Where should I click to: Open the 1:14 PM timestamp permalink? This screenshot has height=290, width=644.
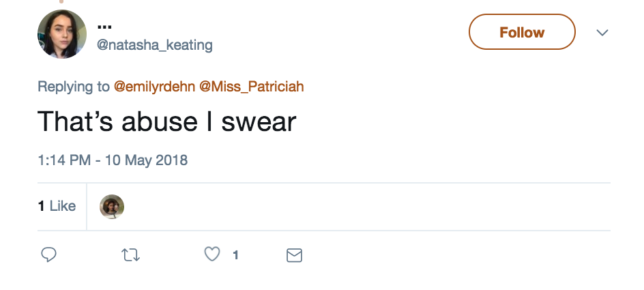pos(63,160)
